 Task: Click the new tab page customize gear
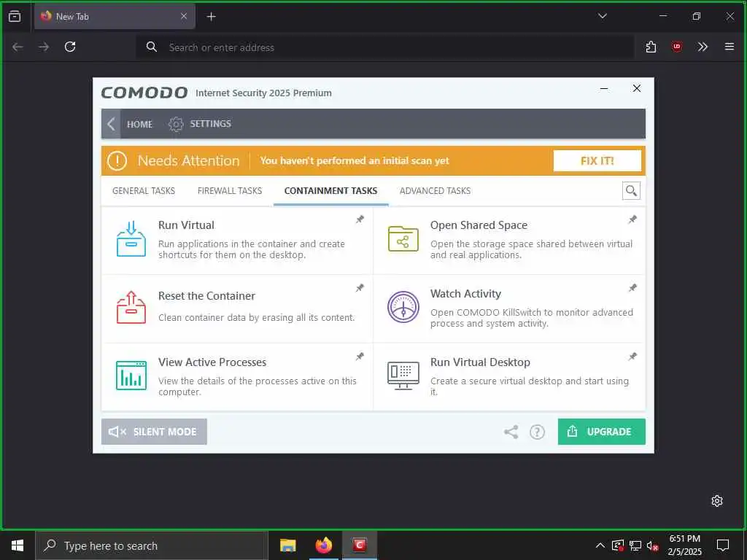(716, 501)
